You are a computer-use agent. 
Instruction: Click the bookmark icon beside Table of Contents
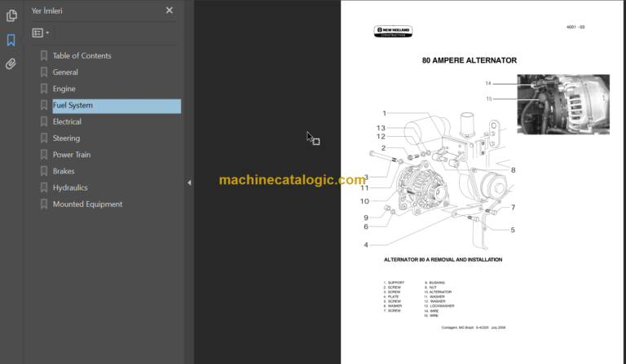point(44,56)
